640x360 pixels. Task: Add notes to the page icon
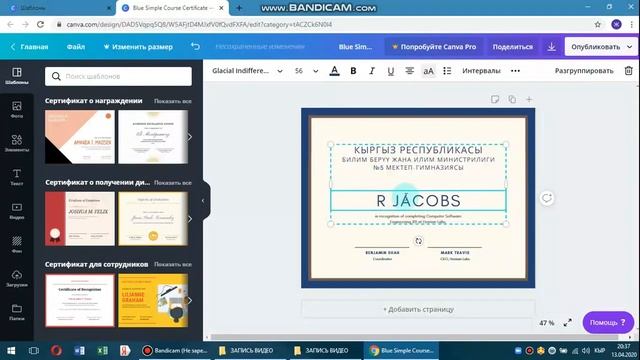495,99
